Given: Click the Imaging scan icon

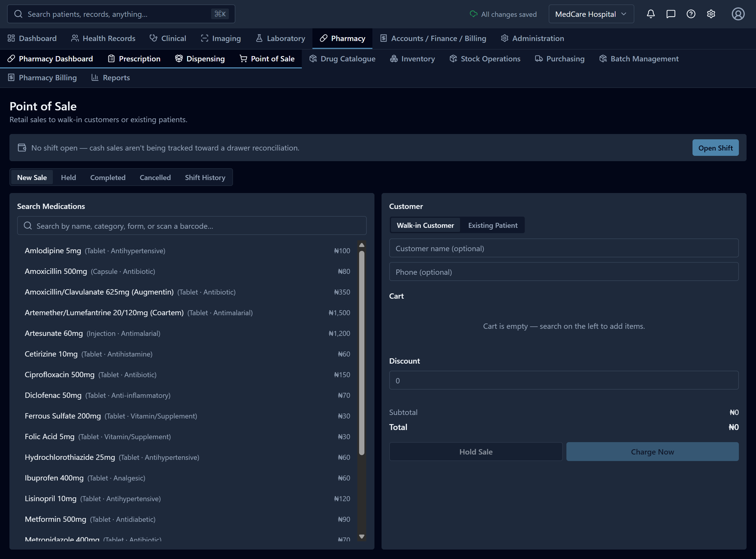Looking at the screenshot, I should [x=204, y=38].
